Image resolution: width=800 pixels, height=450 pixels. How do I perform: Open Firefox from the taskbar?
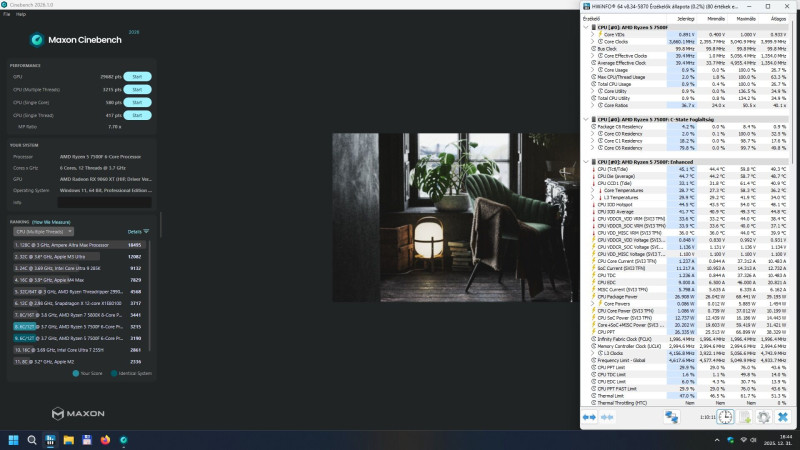click(105, 440)
